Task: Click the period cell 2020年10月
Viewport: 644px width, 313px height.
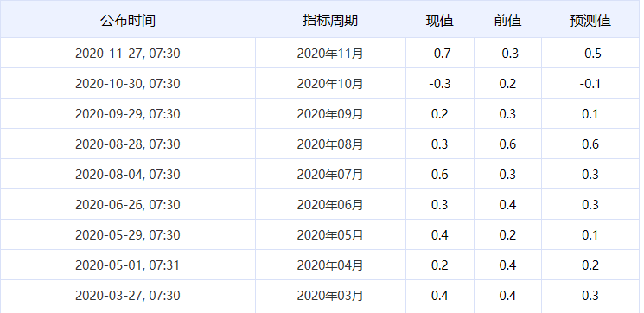Action: (x=330, y=84)
